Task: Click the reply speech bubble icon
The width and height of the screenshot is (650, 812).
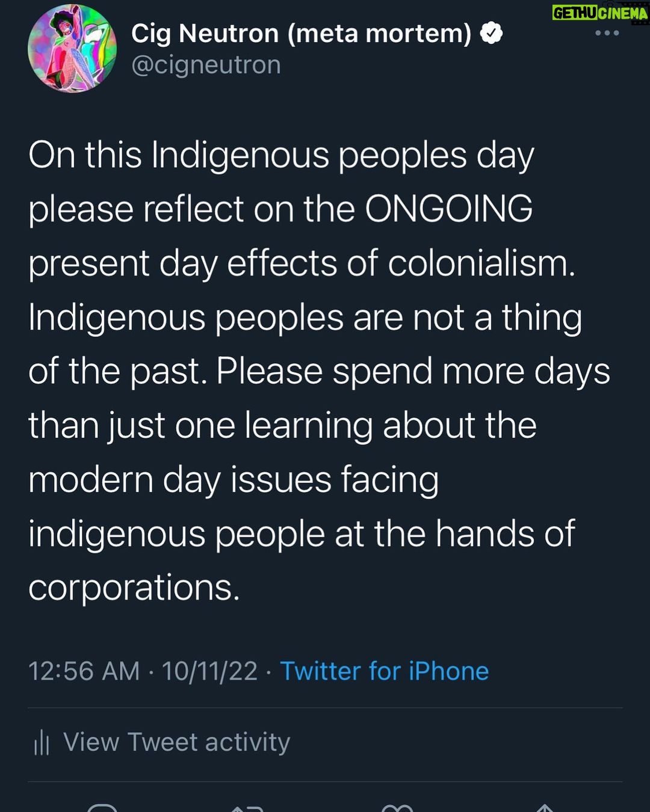Action: [102, 807]
